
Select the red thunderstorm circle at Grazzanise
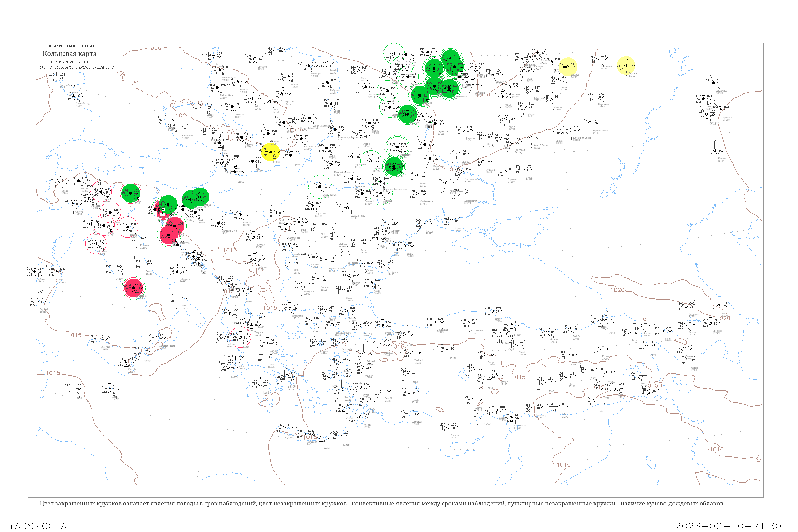point(134,288)
